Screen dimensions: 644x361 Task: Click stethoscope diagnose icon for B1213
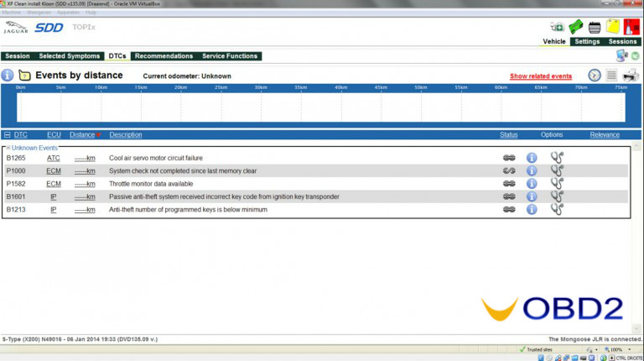click(557, 209)
